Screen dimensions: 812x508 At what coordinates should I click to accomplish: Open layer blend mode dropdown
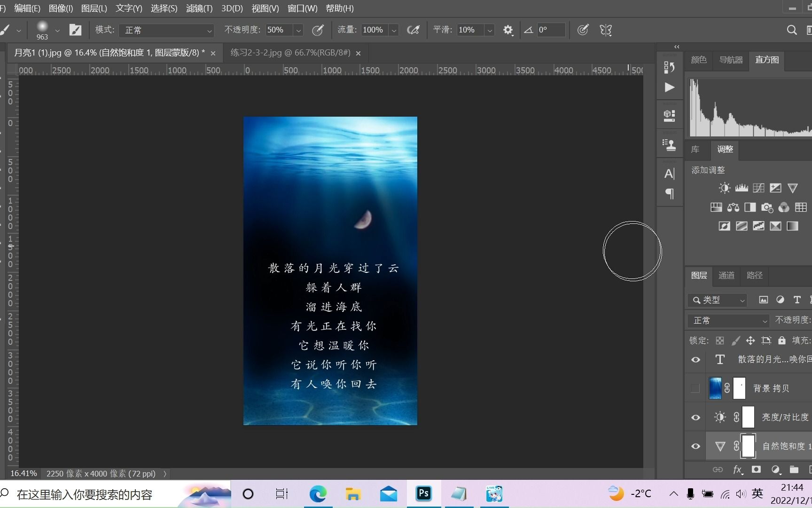coord(728,320)
